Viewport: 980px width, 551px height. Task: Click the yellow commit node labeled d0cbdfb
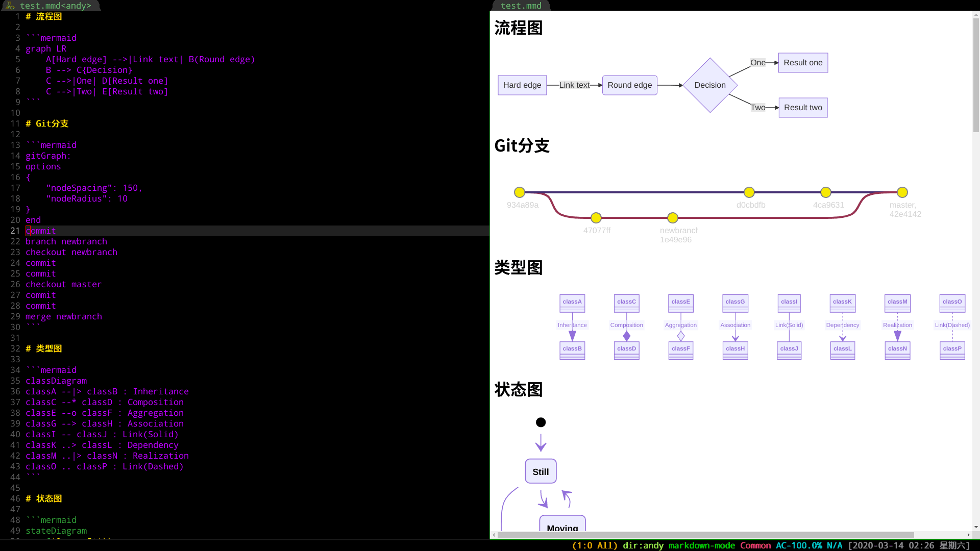pyautogui.click(x=749, y=192)
